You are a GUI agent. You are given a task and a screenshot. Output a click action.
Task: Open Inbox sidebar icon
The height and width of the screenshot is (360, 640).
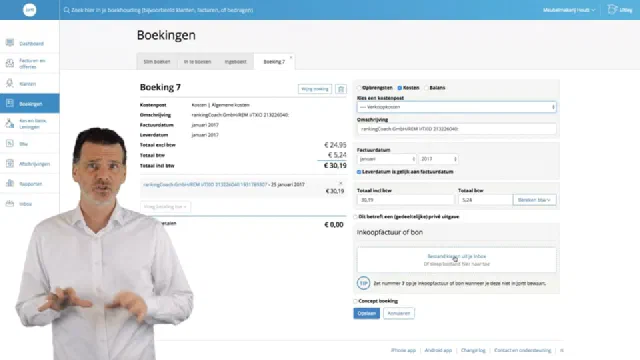10,203
